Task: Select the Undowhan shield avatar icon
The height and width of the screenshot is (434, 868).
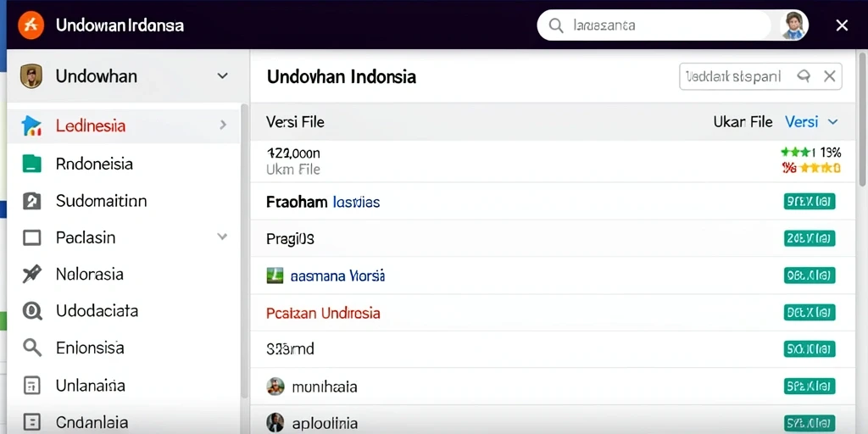Action: pyautogui.click(x=31, y=75)
